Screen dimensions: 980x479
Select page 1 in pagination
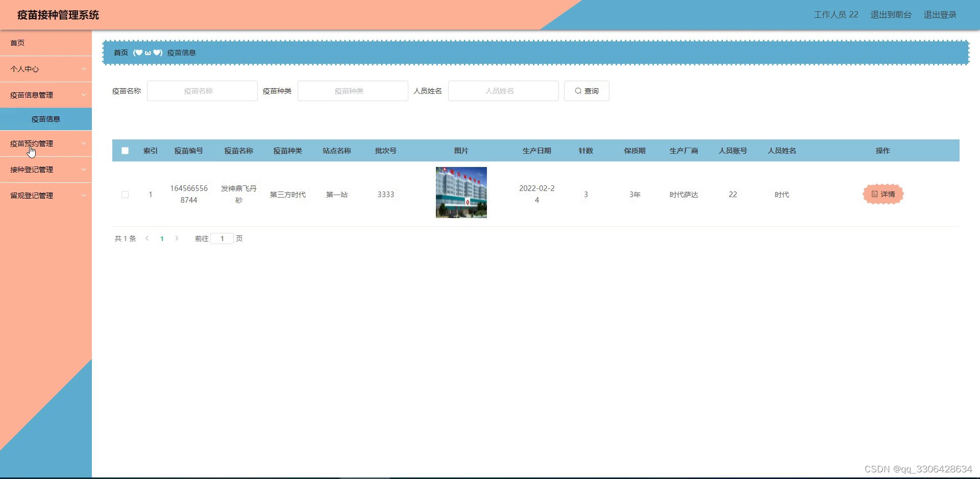pyautogui.click(x=162, y=238)
